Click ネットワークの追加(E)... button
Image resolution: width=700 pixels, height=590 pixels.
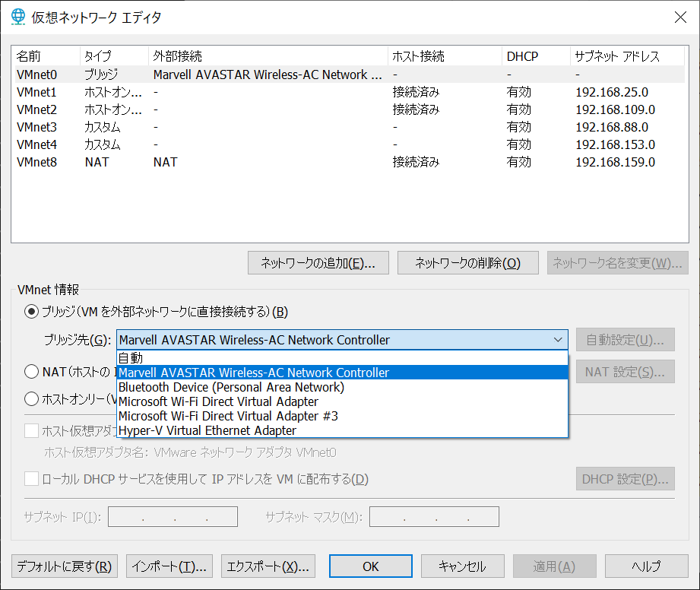click(x=318, y=262)
